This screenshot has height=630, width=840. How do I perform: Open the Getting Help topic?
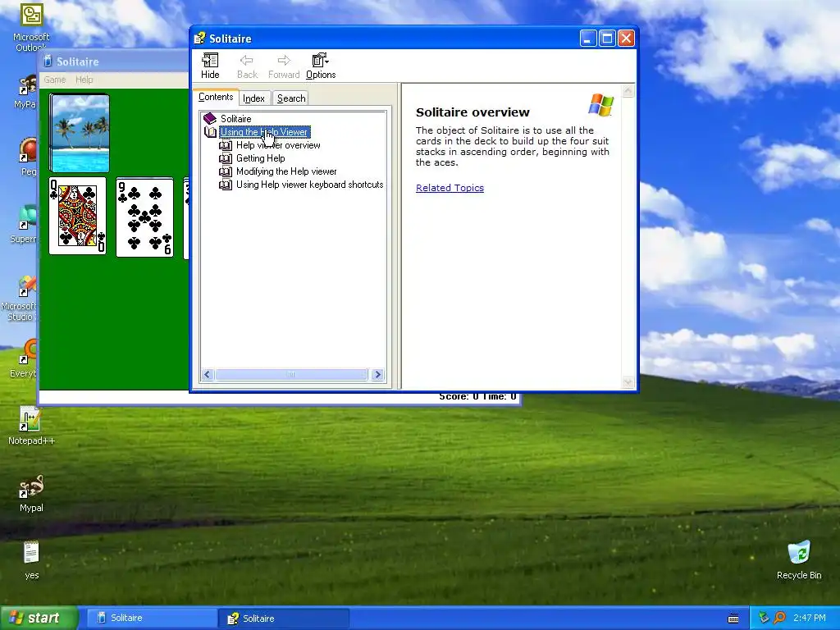tap(260, 158)
